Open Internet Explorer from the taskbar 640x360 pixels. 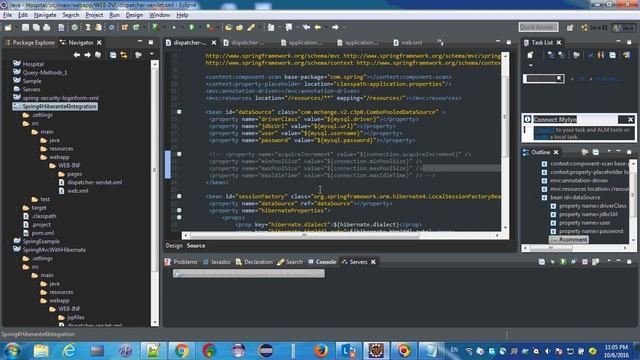(x=69, y=351)
